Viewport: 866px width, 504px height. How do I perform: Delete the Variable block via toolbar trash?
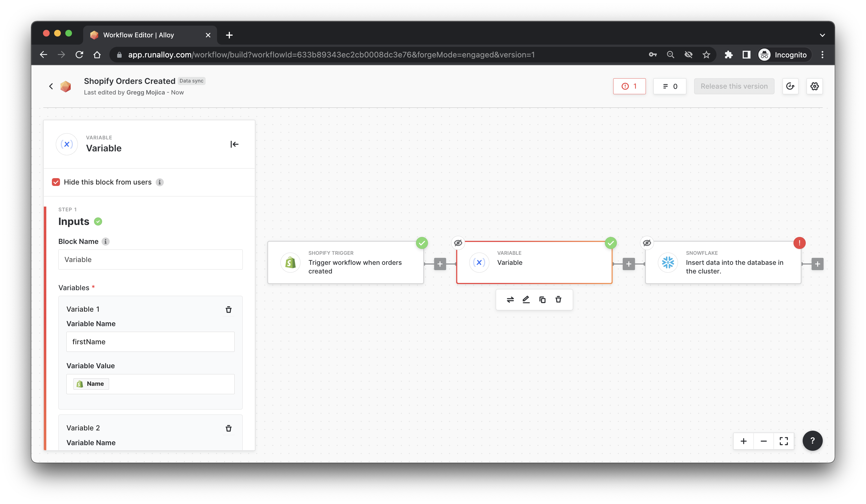click(x=559, y=300)
